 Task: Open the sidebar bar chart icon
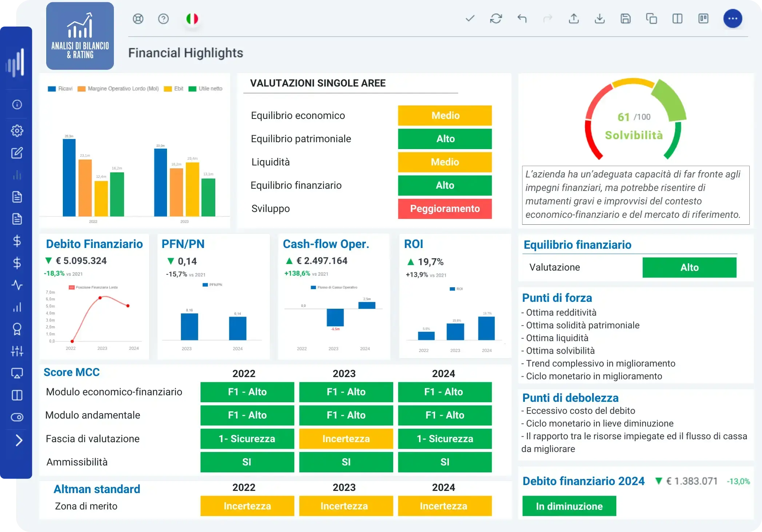click(17, 307)
